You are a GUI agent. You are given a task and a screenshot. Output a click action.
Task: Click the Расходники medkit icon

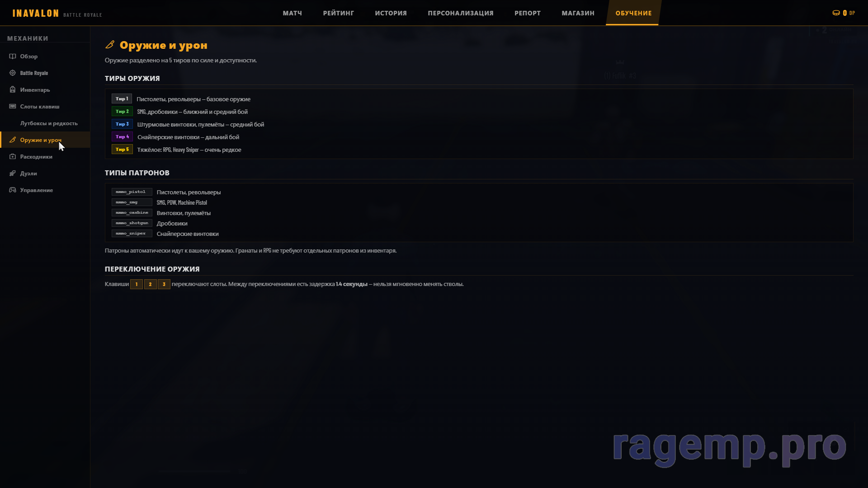click(13, 157)
